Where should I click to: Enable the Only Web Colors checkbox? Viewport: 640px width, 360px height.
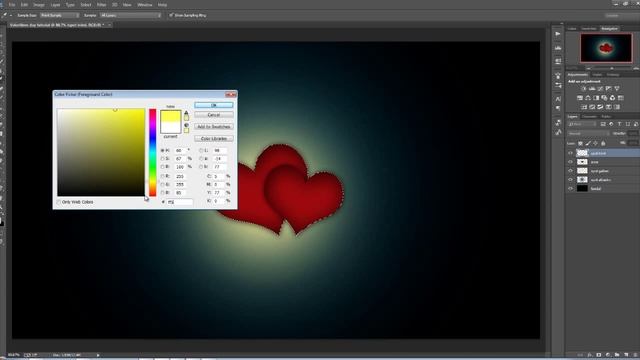click(59, 202)
